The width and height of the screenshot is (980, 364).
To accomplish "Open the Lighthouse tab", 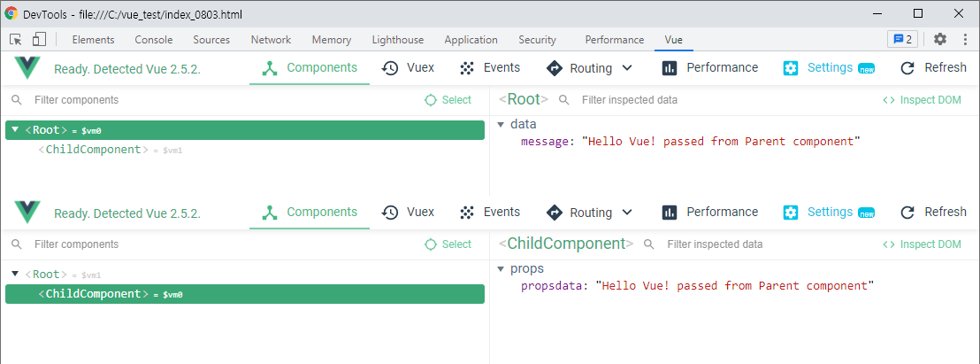I will coord(397,39).
